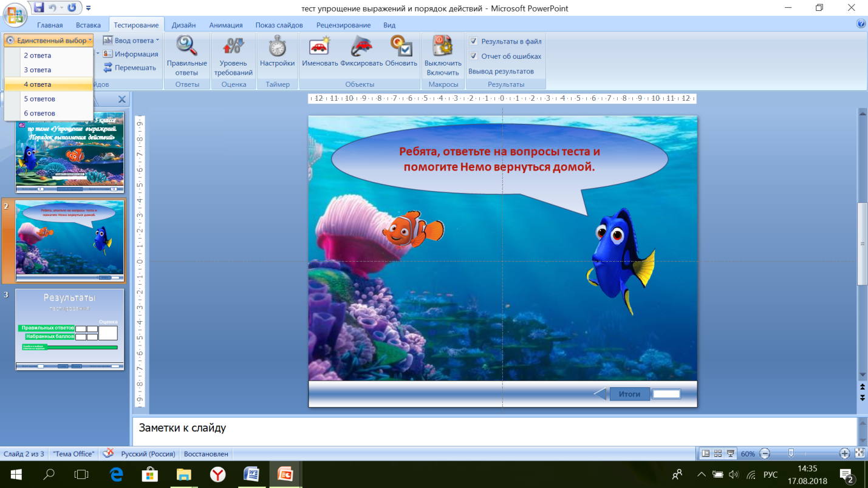Open PowerPoint Help
Image resolution: width=868 pixels, height=488 pixels.
pos(861,24)
